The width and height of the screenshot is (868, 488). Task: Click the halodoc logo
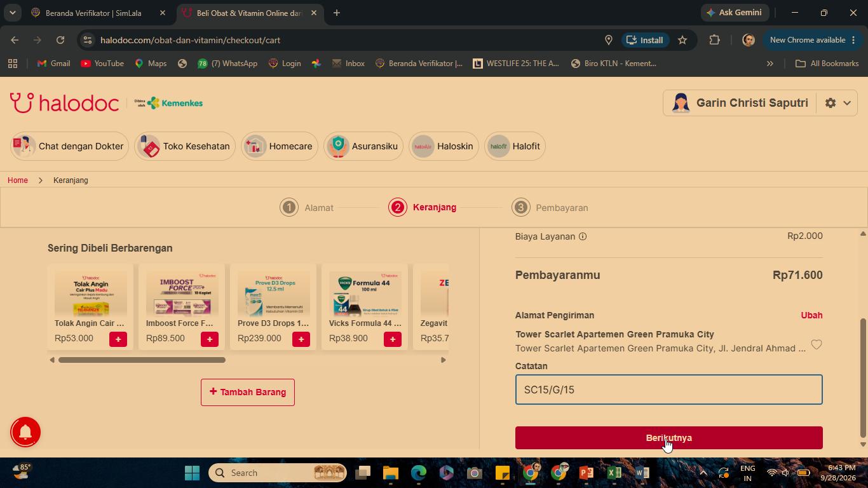click(x=64, y=103)
